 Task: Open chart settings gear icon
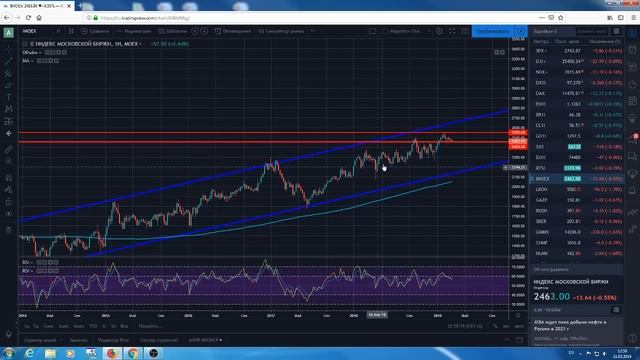439,31
